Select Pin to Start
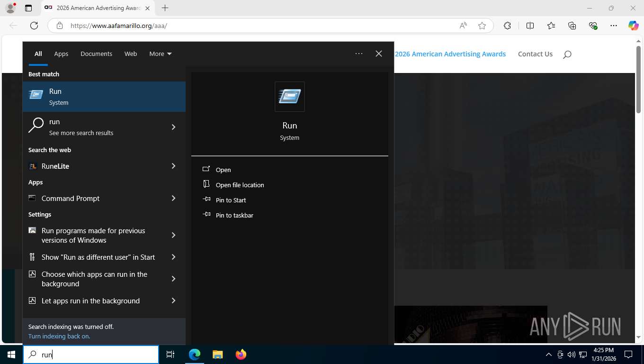Image resolution: width=644 pixels, height=364 pixels. (x=231, y=200)
